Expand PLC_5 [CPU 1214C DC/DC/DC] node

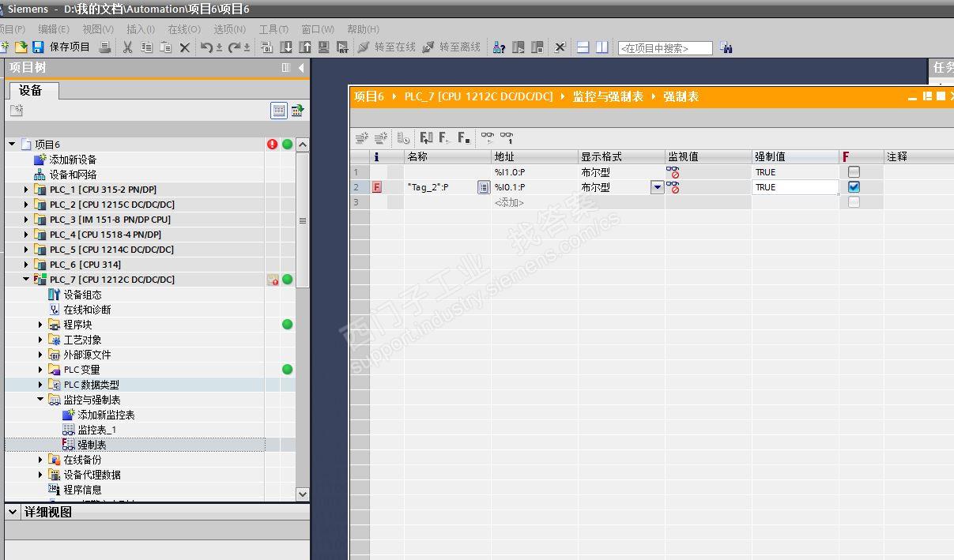[x=26, y=250]
